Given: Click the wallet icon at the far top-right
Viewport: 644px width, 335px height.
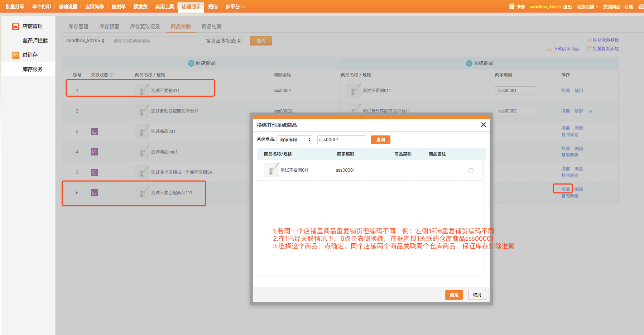Looking at the screenshot, I should pyautogui.click(x=640, y=6).
